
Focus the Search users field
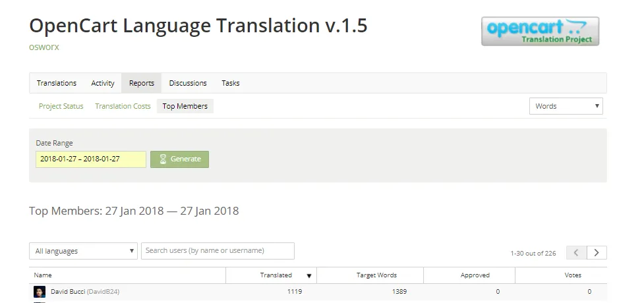(218, 251)
